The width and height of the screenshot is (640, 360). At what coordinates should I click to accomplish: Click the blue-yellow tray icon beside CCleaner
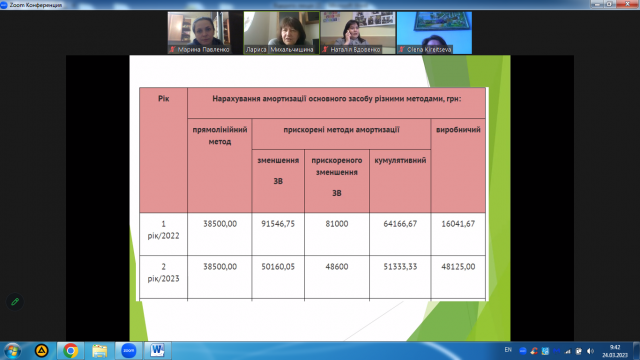click(545, 351)
